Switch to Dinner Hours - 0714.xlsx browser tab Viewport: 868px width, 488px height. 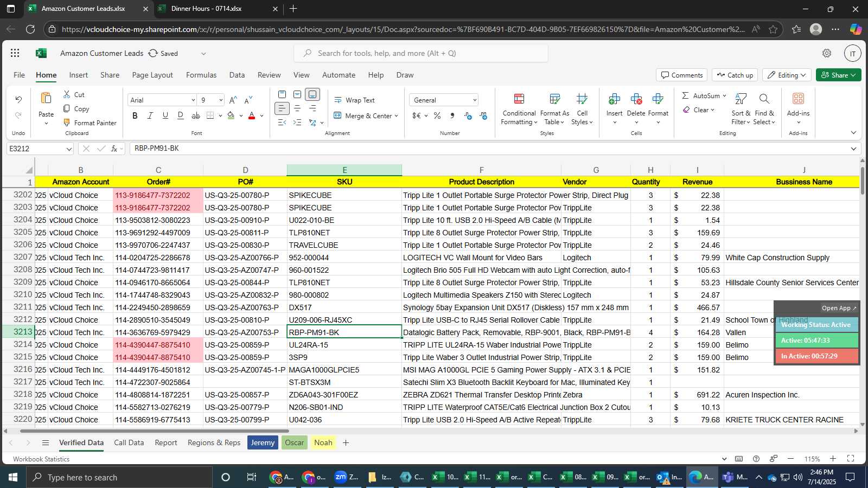(x=207, y=9)
